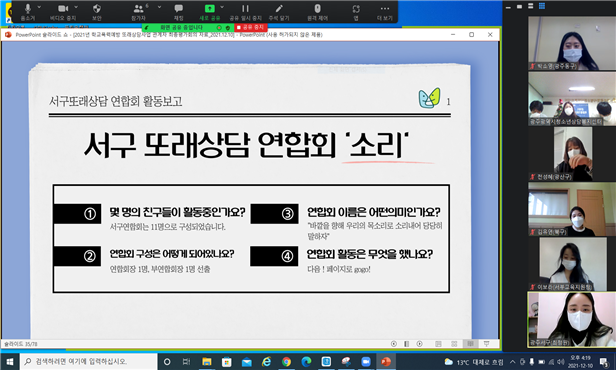616x370 pixels.
Task: Open the Participants panel
Action: 138,12
